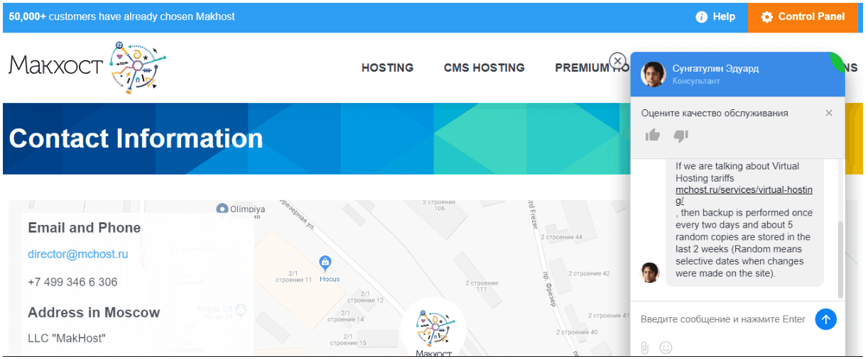The height and width of the screenshot is (359, 868).
Task: Click the Help info icon
Action: (701, 17)
